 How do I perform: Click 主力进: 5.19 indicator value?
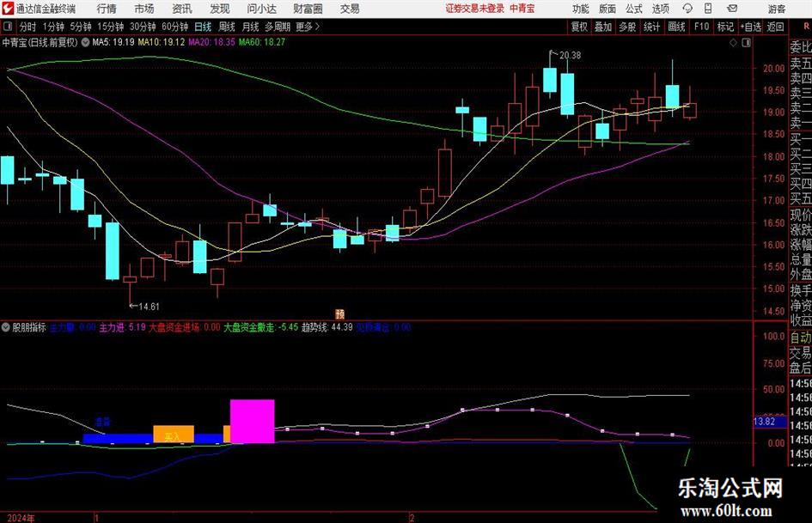[x=122, y=327]
